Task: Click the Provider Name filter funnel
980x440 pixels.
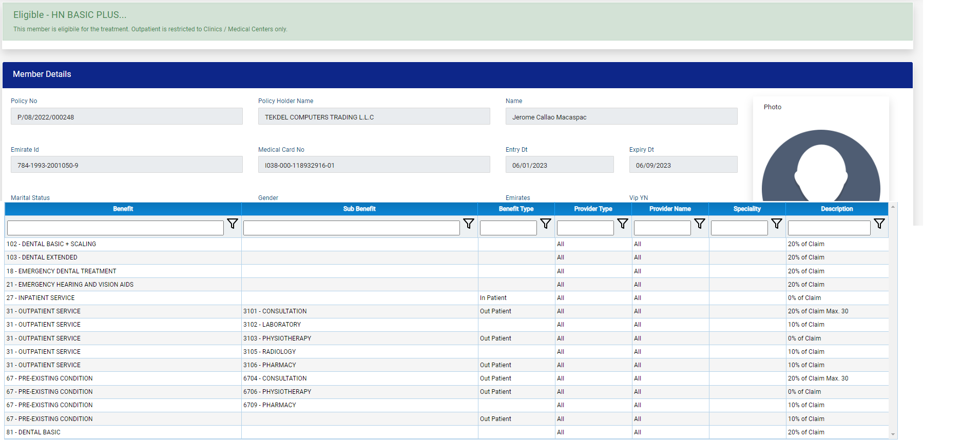Action: coord(699,224)
